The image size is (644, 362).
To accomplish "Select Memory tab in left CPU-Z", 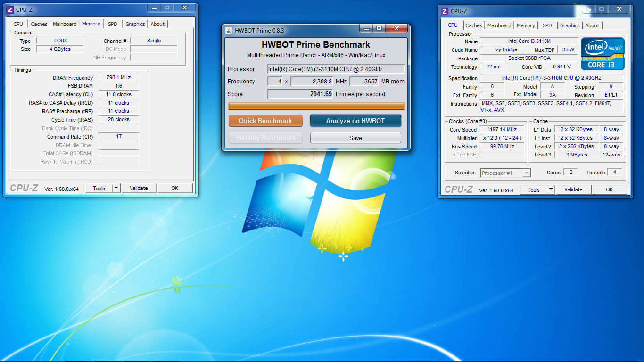I will [91, 24].
